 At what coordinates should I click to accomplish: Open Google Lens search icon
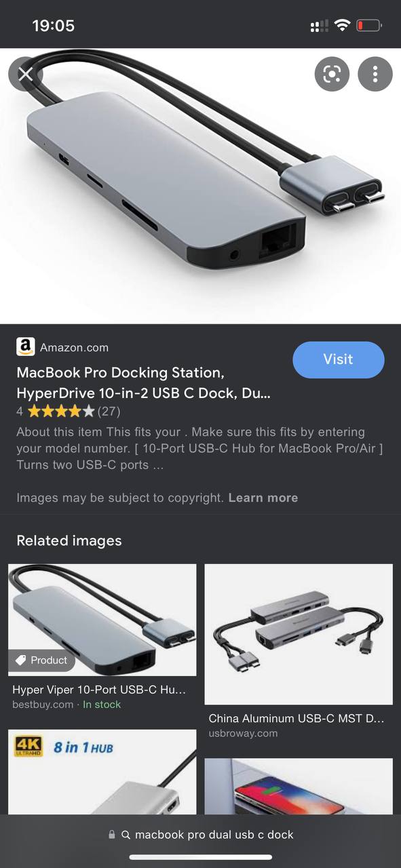(332, 74)
